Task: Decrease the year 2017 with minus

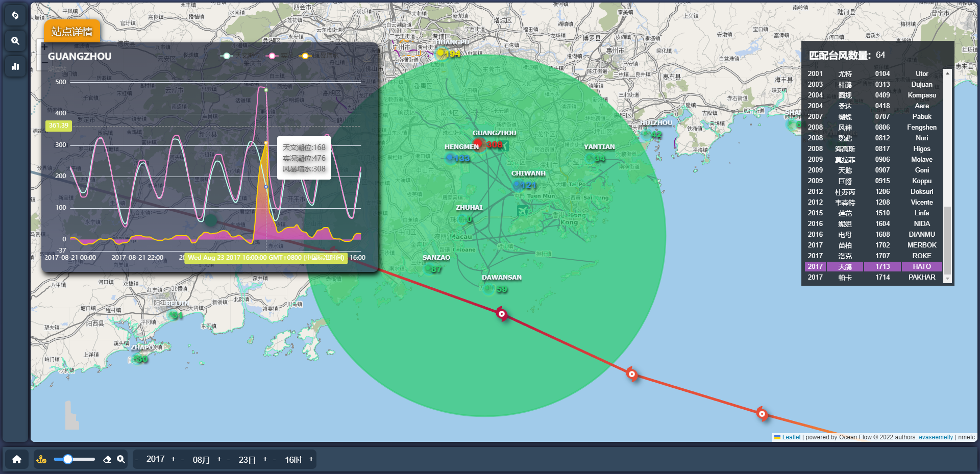Action: [137, 459]
